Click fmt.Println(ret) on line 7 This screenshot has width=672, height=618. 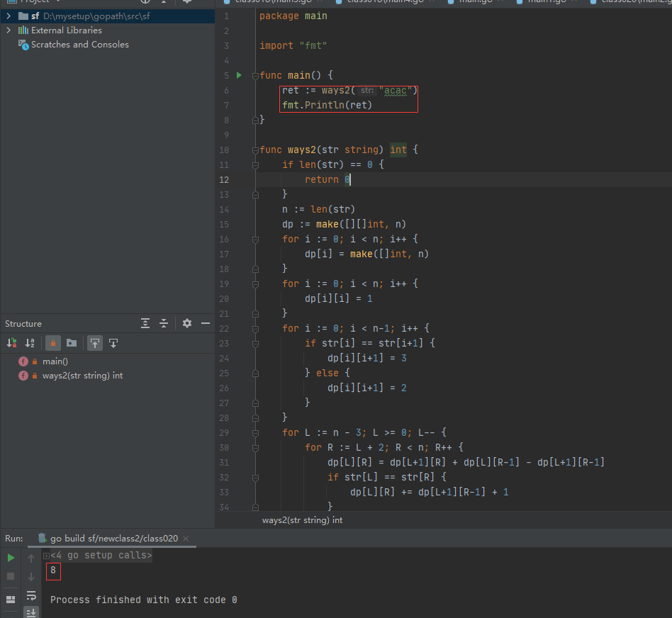click(327, 105)
